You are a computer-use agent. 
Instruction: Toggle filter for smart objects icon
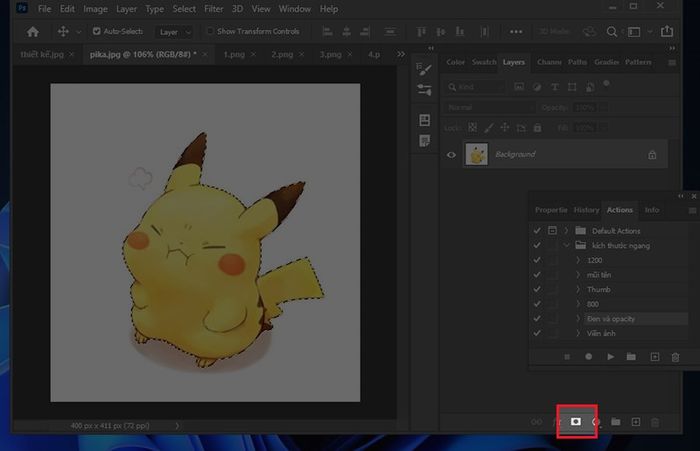click(x=590, y=87)
